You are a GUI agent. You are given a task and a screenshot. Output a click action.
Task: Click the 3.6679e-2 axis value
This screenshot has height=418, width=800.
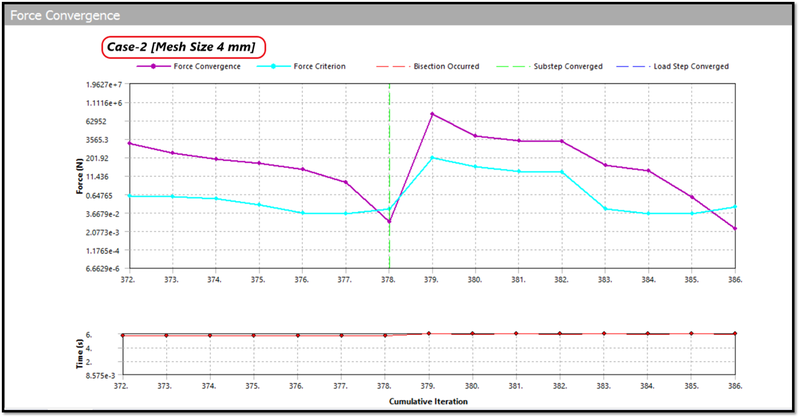click(x=103, y=214)
